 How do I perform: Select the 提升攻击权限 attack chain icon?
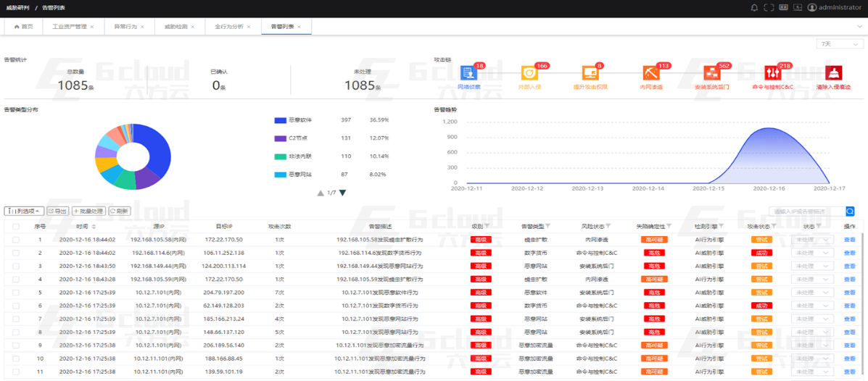pyautogui.click(x=590, y=73)
